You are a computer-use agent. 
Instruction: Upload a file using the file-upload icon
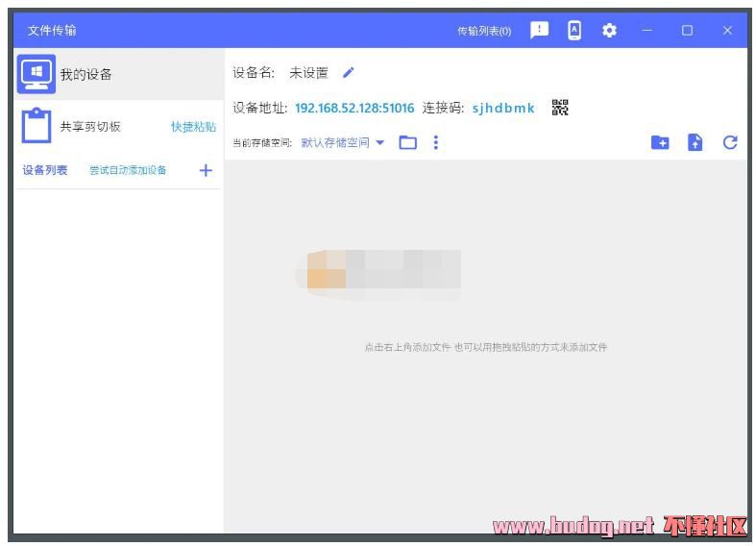pos(695,142)
